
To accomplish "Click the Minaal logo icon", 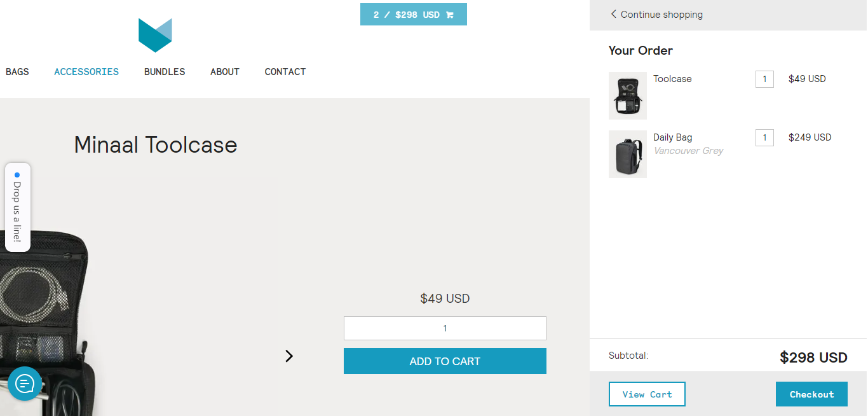I will coord(155,35).
